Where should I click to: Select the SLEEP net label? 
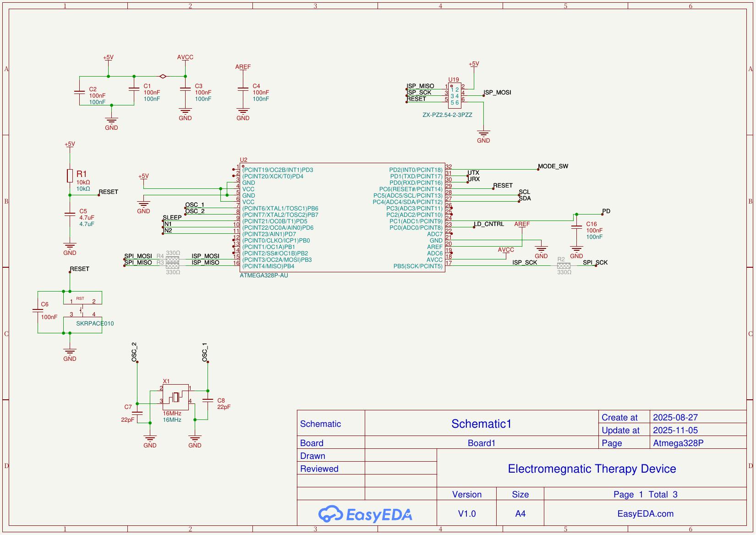click(172, 218)
